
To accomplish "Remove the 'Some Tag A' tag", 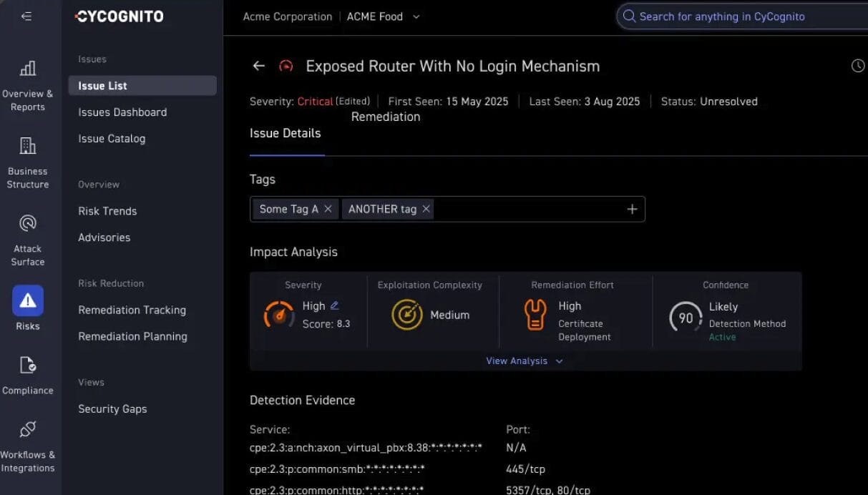I will pyautogui.click(x=328, y=209).
